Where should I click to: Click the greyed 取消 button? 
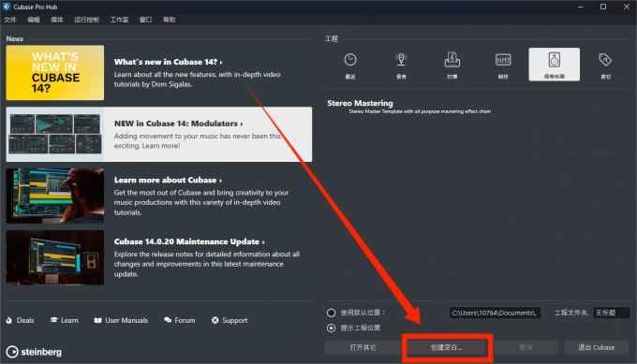click(x=526, y=347)
